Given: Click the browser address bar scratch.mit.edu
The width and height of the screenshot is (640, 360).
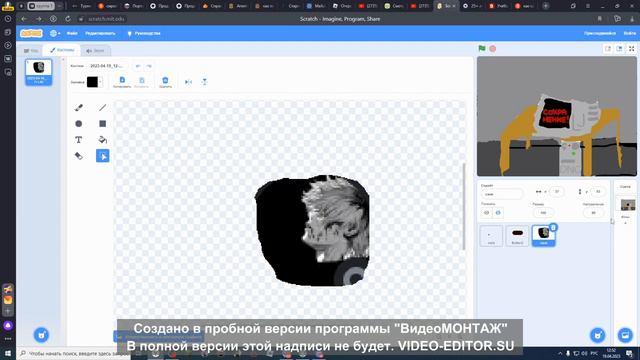Looking at the screenshot, I should (106, 19).
